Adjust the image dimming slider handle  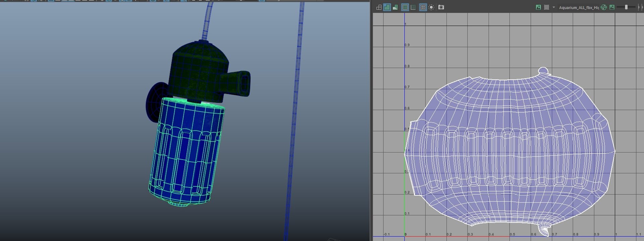pyautogui.click(x=626, y=7)
